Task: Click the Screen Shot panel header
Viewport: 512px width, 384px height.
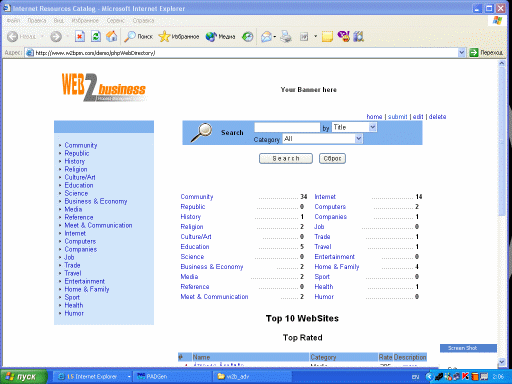Action: click(468, 348)
